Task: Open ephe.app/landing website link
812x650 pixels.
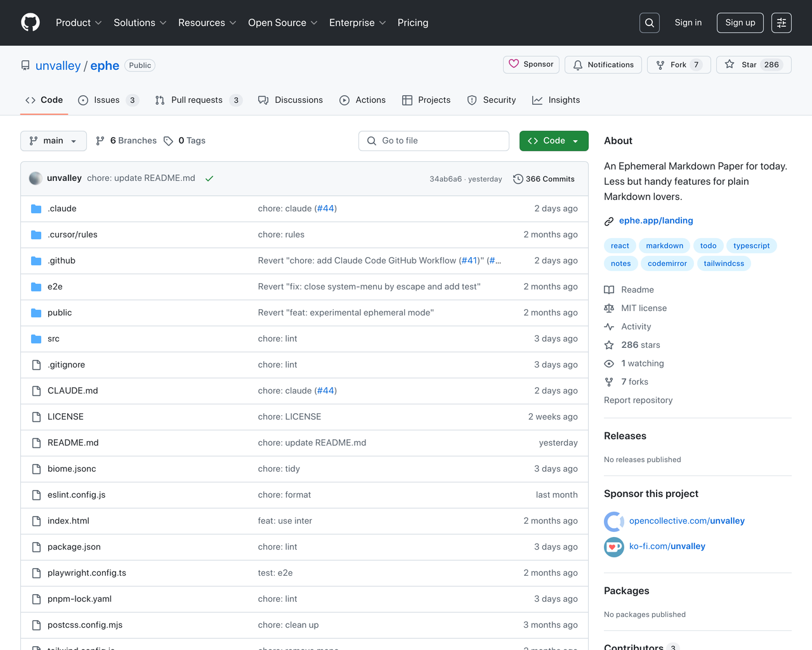Action: (x=656, y=221)
